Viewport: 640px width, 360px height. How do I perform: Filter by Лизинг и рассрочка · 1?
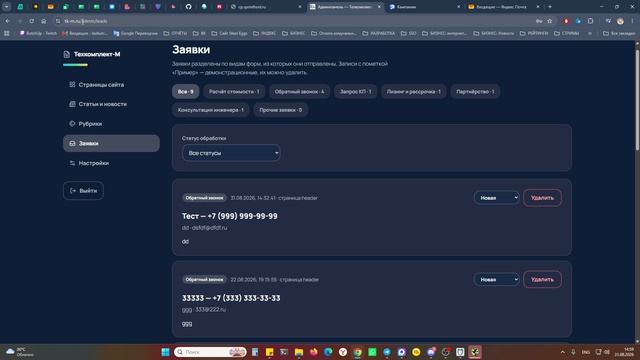(x=414, y=91)
